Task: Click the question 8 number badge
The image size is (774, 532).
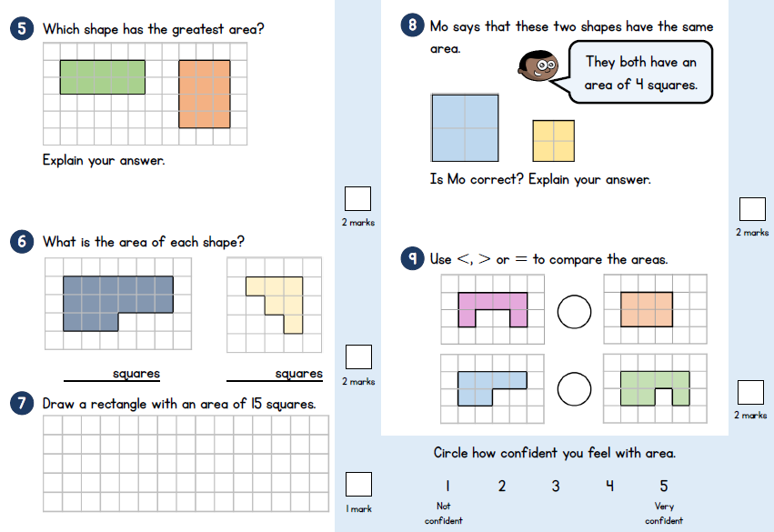Action: (x=412, y=25)
